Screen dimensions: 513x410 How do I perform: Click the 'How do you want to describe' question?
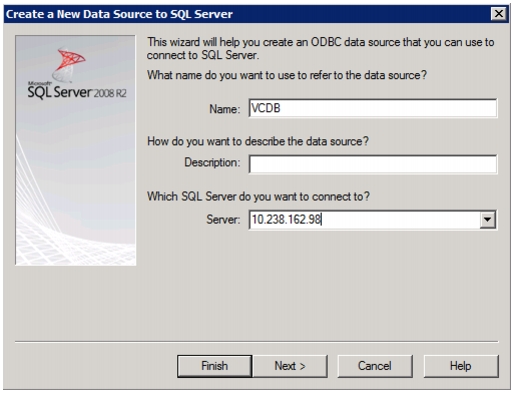258,141
